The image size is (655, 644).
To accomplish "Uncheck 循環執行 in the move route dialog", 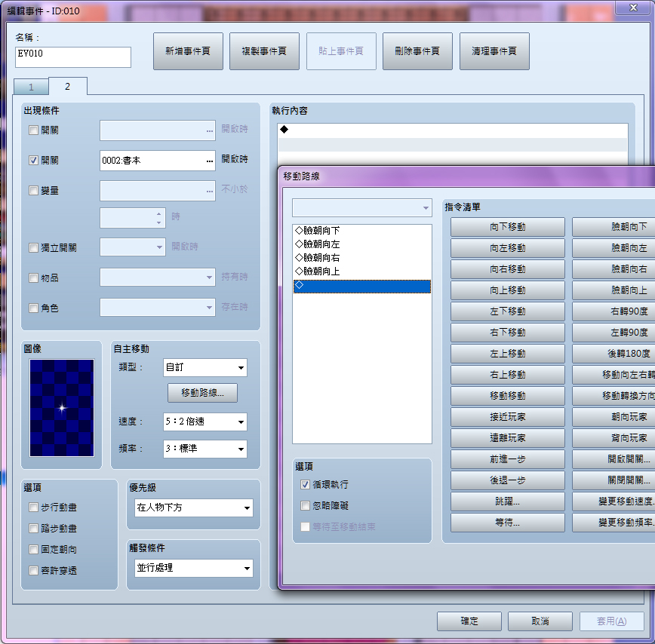I will point(306,485).
